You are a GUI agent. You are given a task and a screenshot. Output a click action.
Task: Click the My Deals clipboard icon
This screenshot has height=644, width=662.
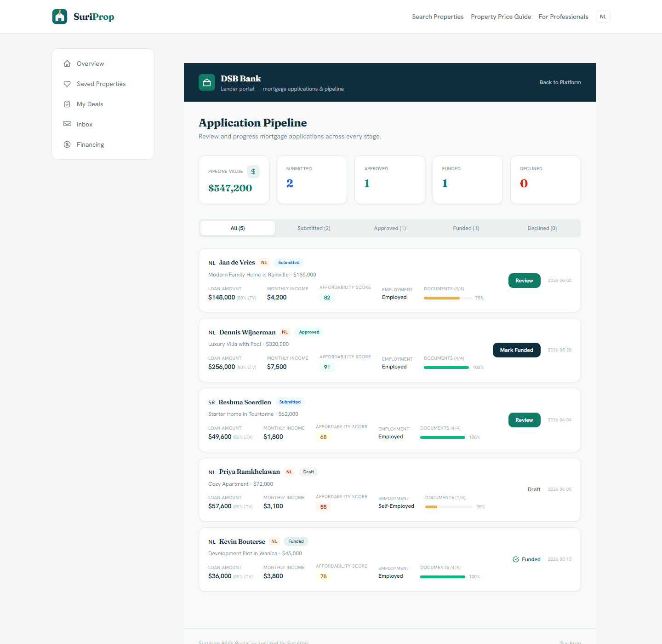point(67,104)
